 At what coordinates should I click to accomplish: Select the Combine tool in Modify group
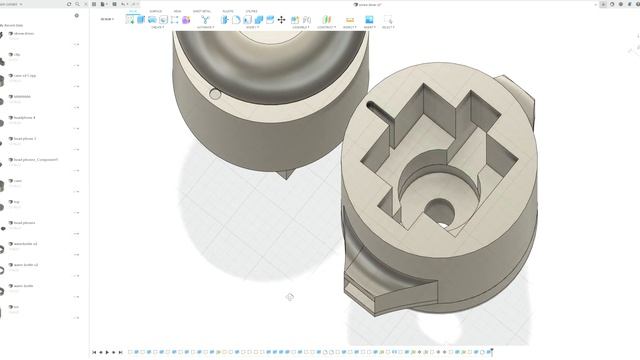coord(259,20)
